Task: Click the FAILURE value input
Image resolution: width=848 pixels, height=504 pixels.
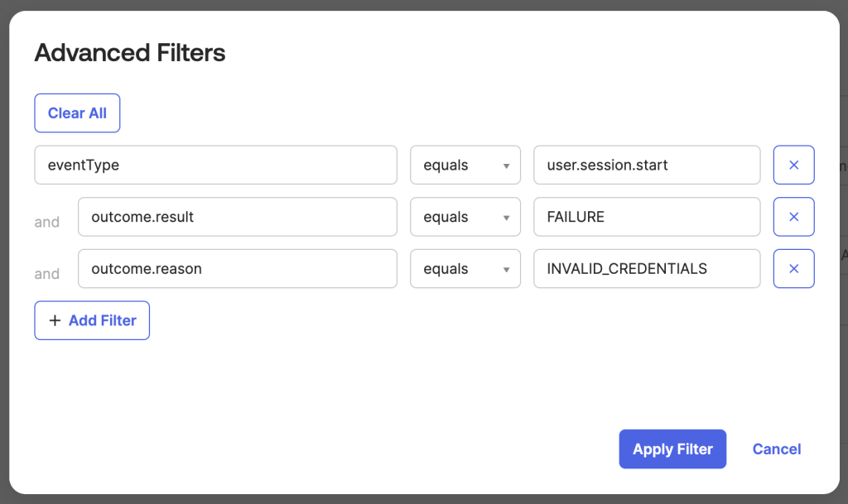Action: coord(647,217)
